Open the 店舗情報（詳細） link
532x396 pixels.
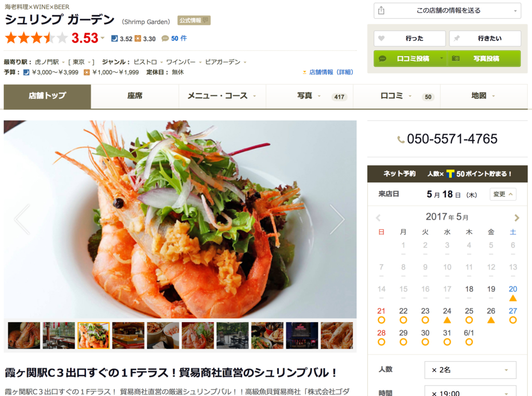[328, 72]
